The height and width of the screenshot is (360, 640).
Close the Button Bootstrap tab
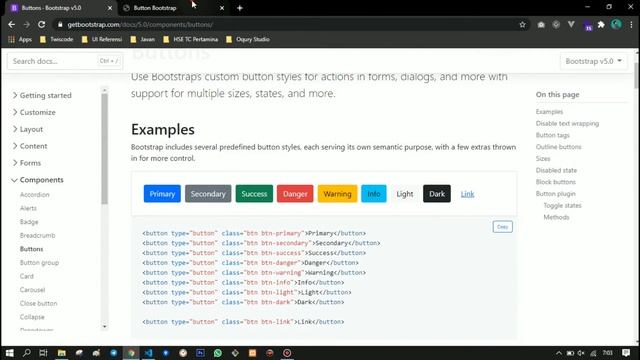(x=222, y=8)
